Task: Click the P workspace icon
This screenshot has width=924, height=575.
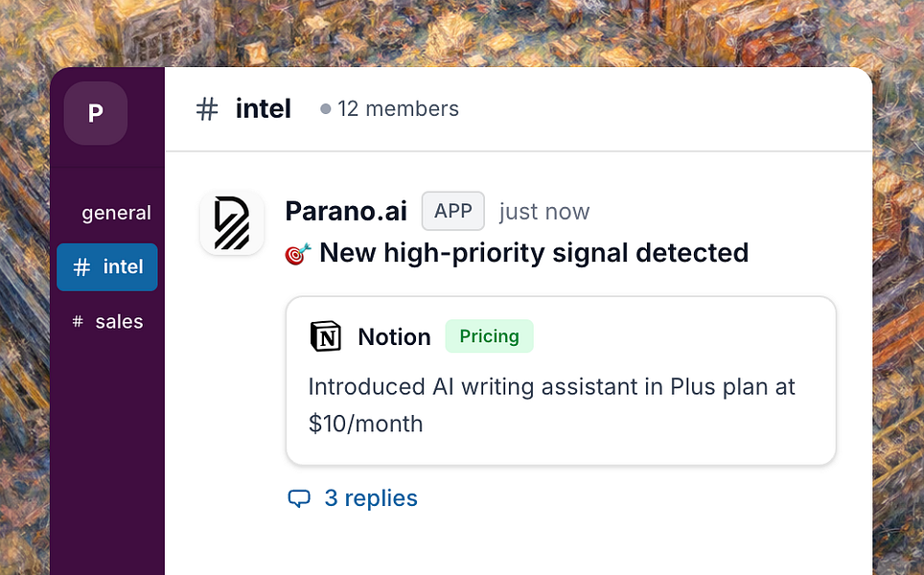Action: [x=95, y=112]
